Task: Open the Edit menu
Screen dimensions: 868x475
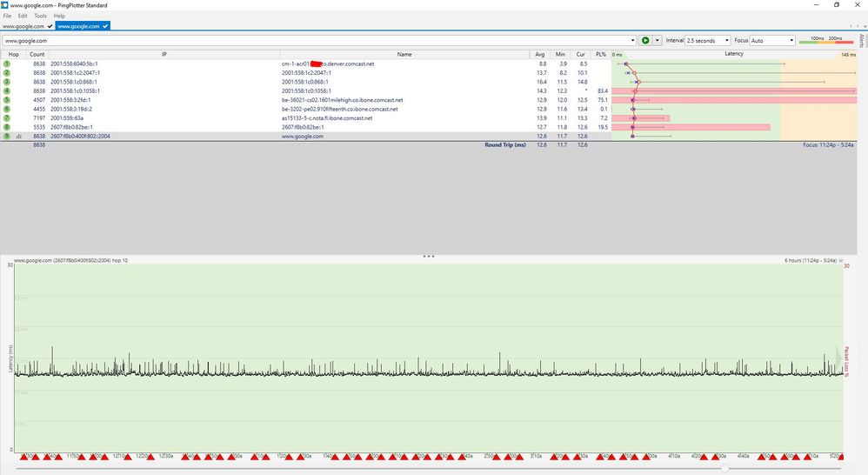Action: pyautogui.click(x=23, y=16)
